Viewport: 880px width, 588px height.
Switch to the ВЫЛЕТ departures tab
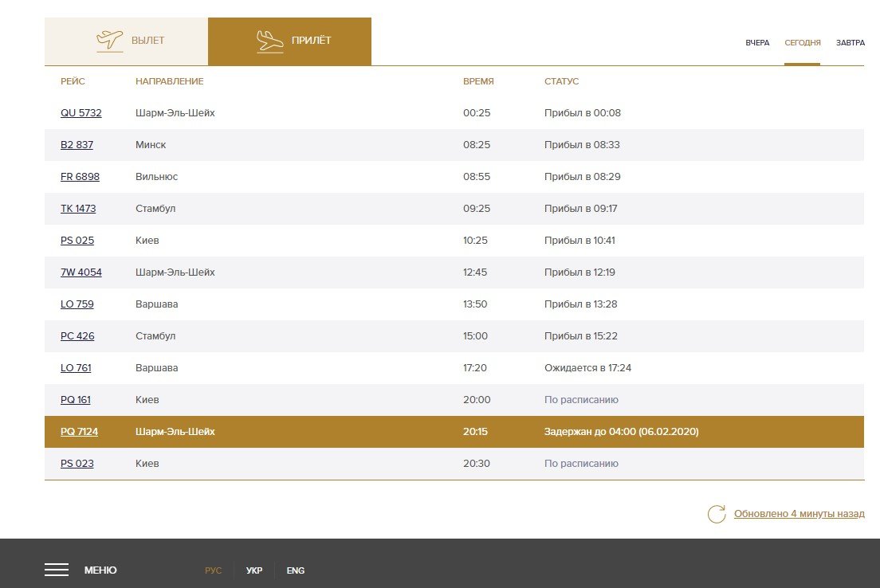click(x=147, y=41)
